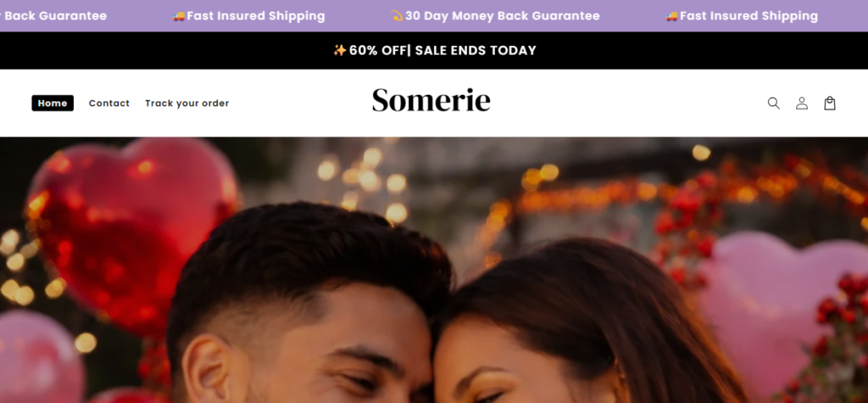Screen dimensions: 868x403
Task: Click the Somerie logo
Action: pos(431,100)
